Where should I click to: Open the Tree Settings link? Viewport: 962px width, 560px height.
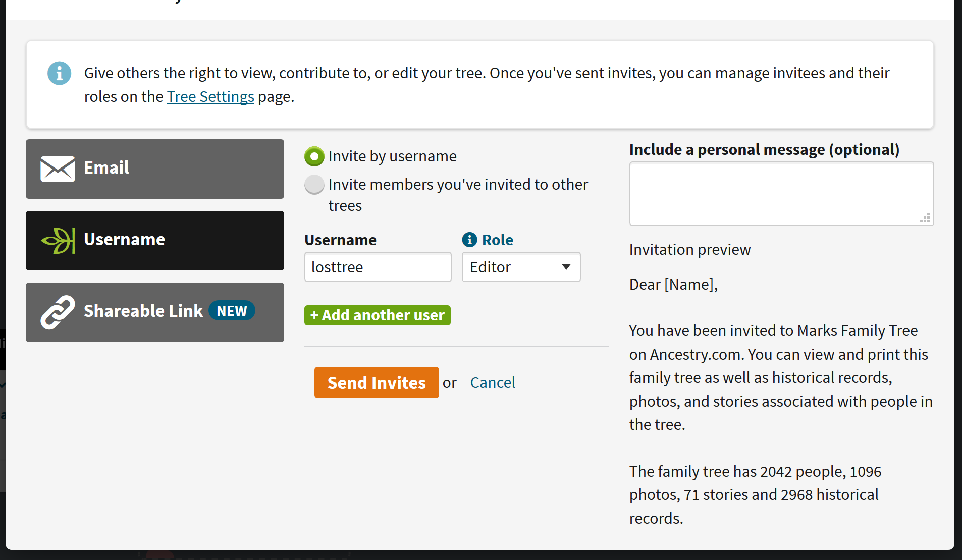click(210, 96)
